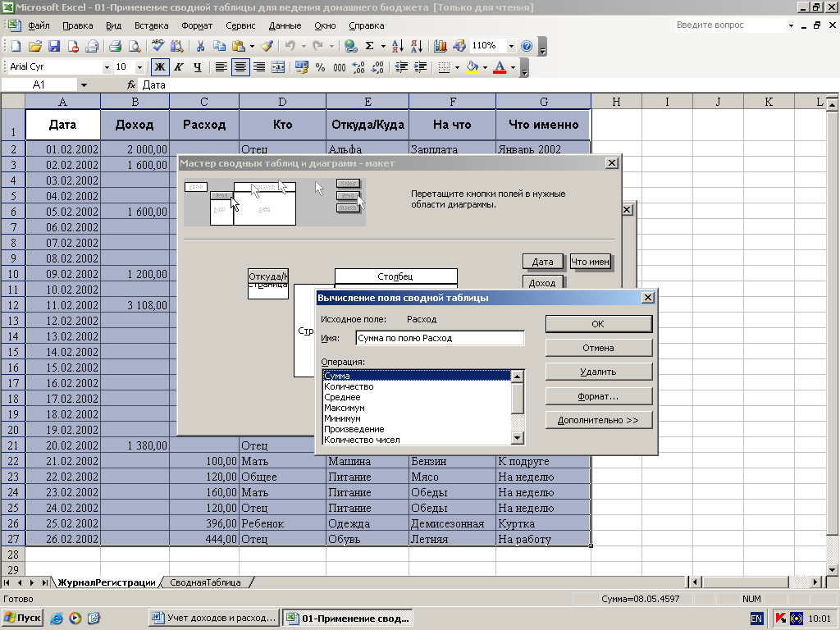Image resolution: width=840 pixels, height=630 pixels.
Task: Toggle italic К formatting
Action: [178, 67]
